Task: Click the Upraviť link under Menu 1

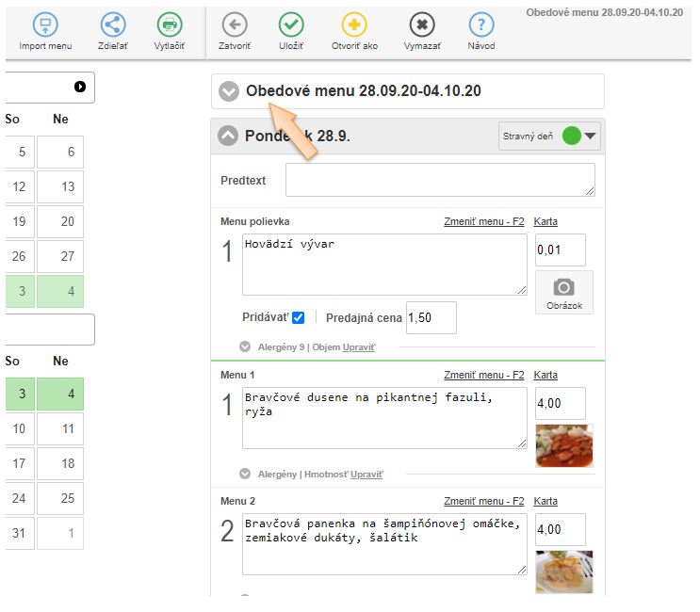Action: 366,475
